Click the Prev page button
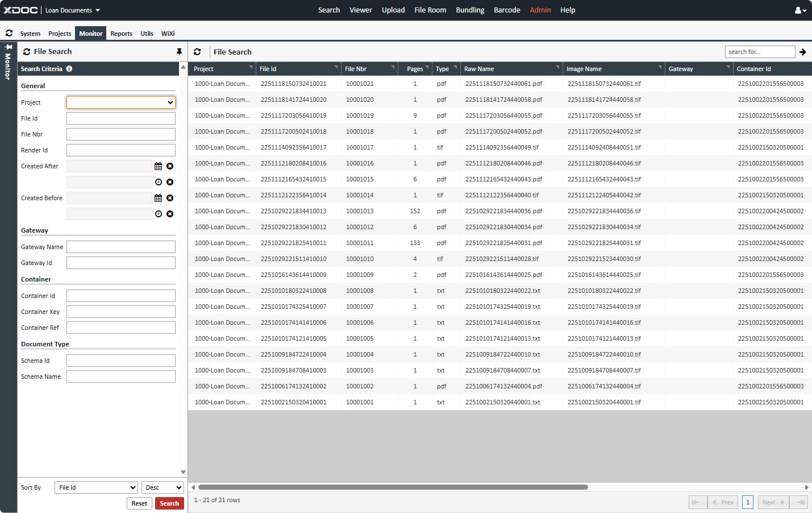Viewport: 812px width, 513px height. 723,502
